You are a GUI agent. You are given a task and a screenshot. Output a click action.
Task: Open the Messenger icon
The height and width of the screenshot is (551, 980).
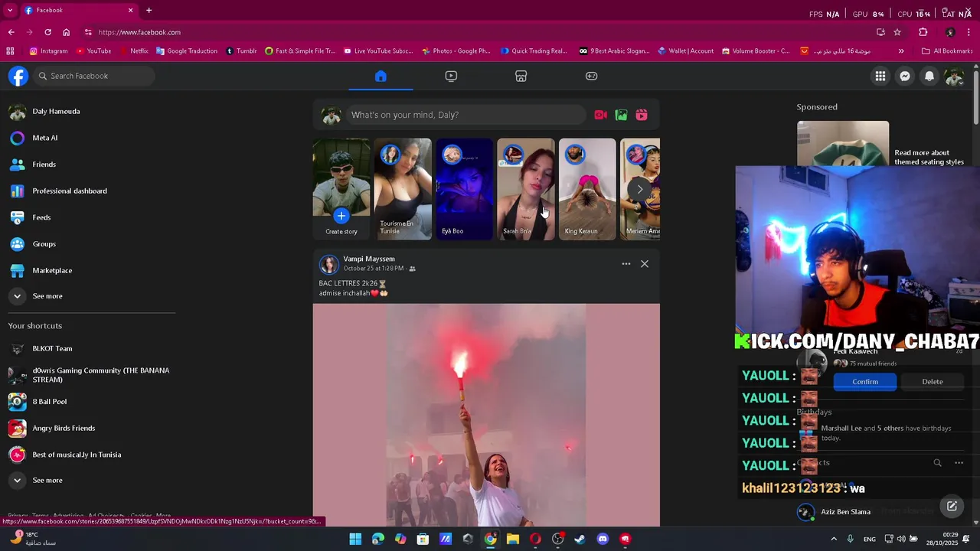point(905,76)
